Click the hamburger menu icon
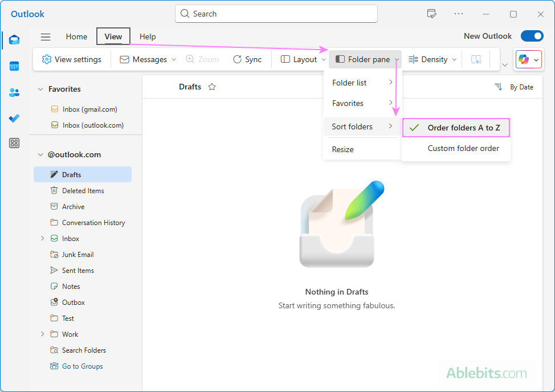 [46, 37]
